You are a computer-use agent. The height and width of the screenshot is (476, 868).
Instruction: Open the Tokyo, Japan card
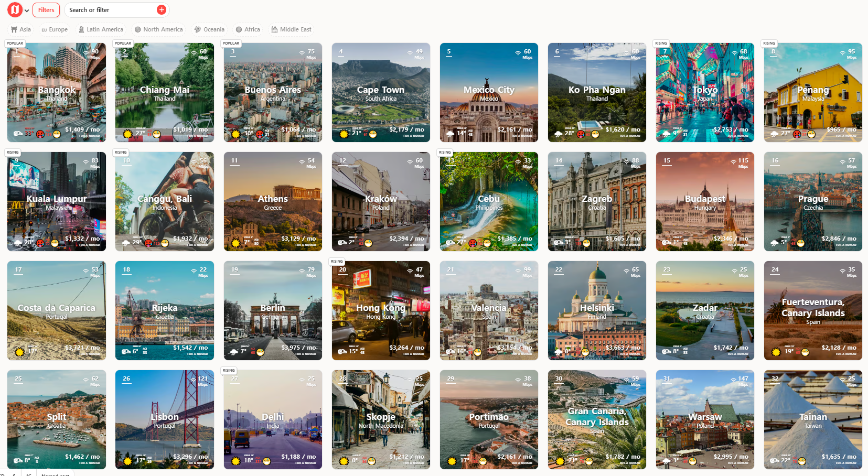(x=705, y=92)
